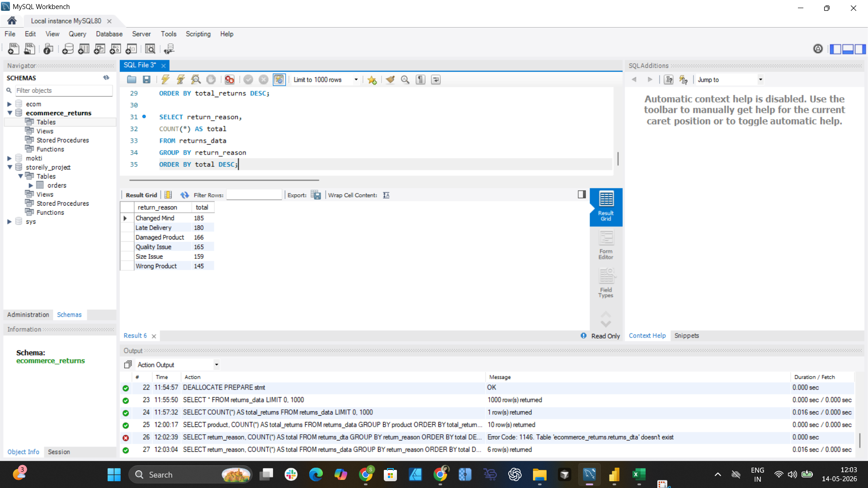The width and height of the screenshot is (868, 488).
Task: Open Field Types side panel
Action: pyautogui.click(x=606, y=283)
